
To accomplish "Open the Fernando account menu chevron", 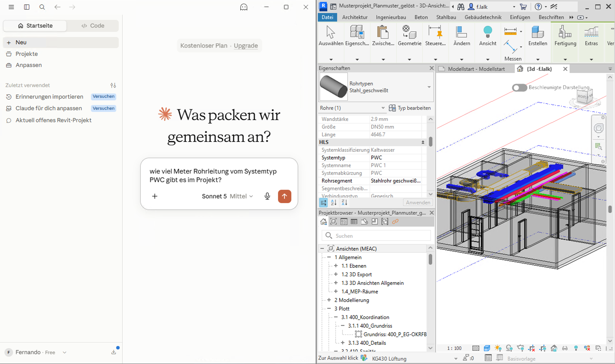I will tap(65, 352).
